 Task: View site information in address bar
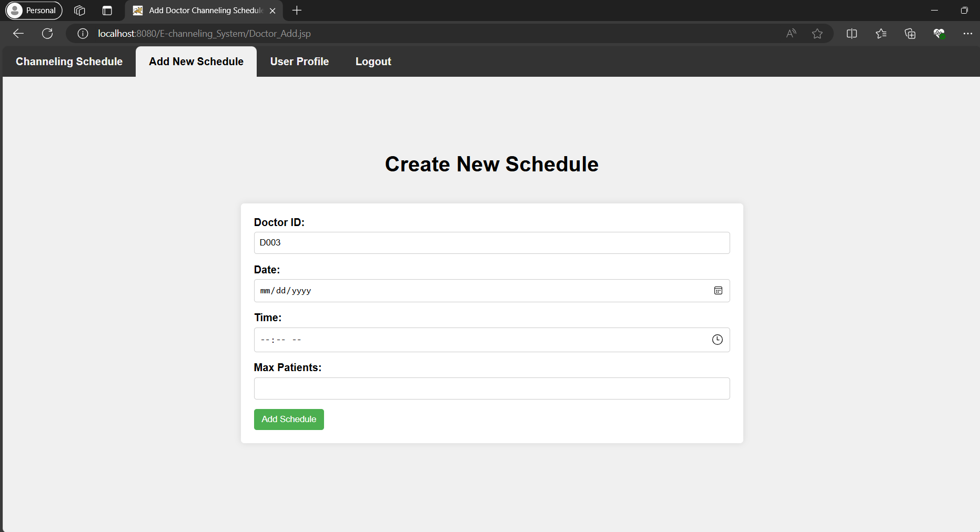click(x=83, y=34)
